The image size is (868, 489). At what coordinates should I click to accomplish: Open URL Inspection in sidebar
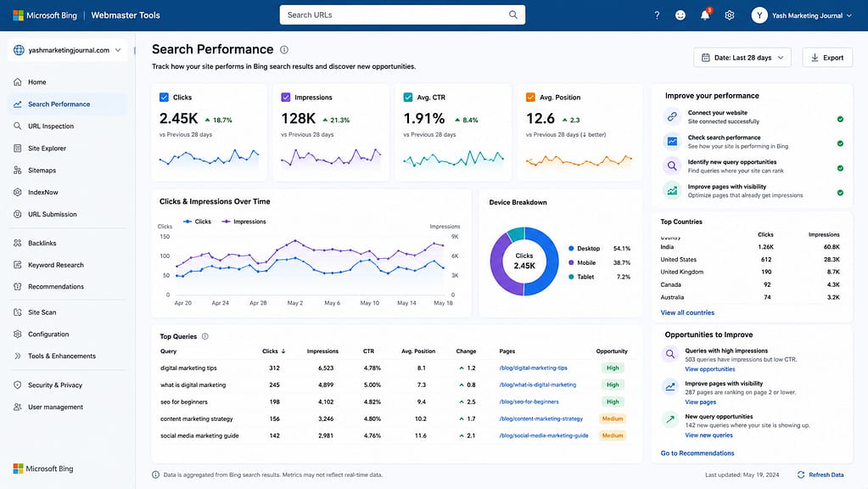tap(51, 126)
